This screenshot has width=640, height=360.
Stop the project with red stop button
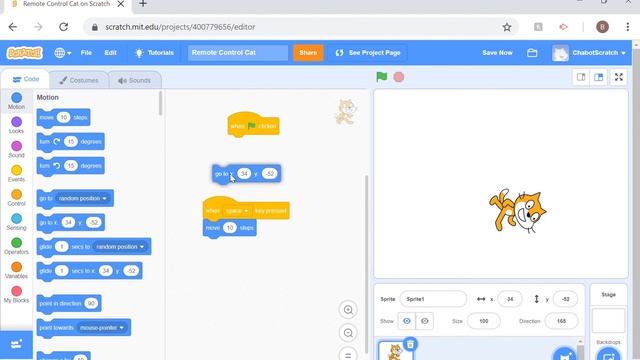pos(399,77)
